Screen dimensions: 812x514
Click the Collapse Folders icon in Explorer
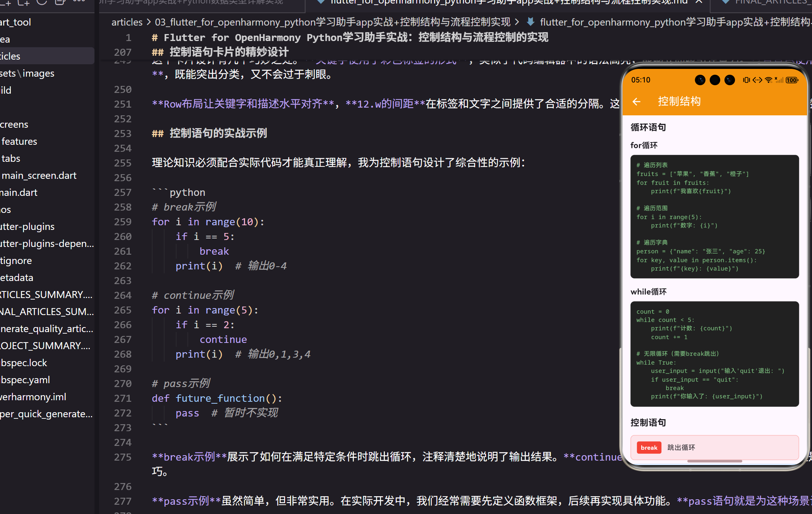[60, 2]
